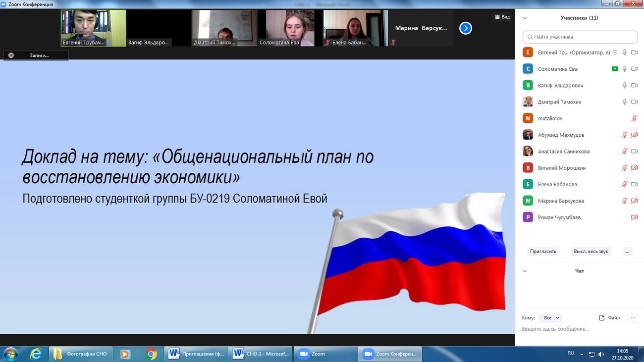Open Internet Explorer from the taskbar

point(36,354)
